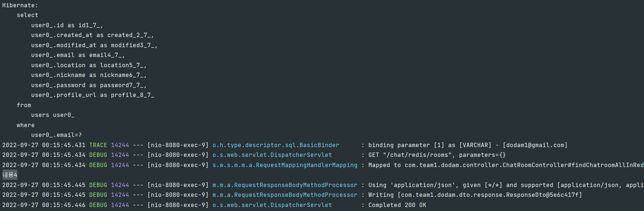Place cursor on the 'select' keyword
This screenshot has height=211, width=644.
pyautogui.click(x=28, y=15)
